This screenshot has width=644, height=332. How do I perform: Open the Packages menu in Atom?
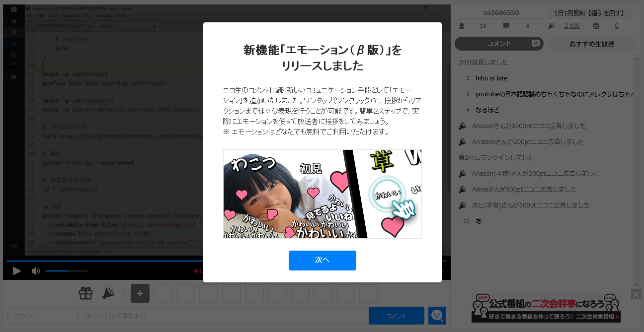click(104, 16)
